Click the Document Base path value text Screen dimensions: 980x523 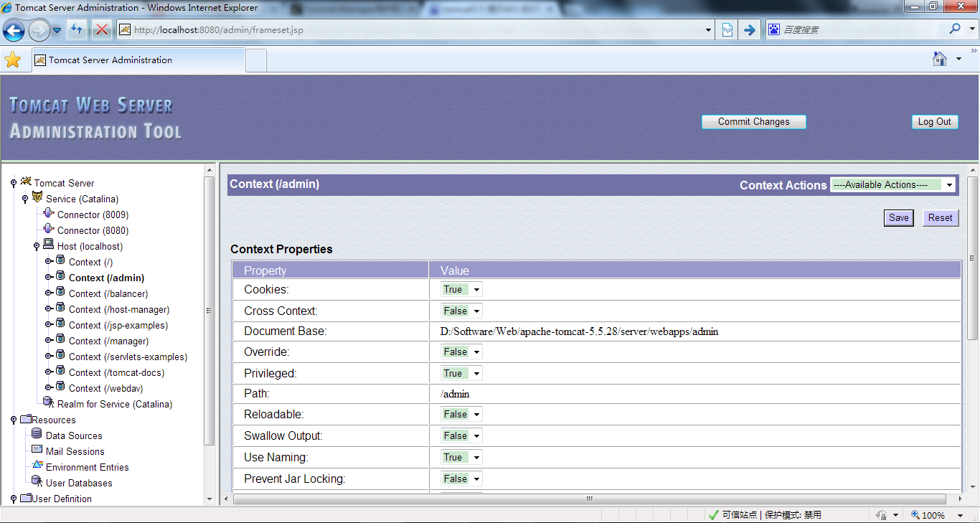579,331
